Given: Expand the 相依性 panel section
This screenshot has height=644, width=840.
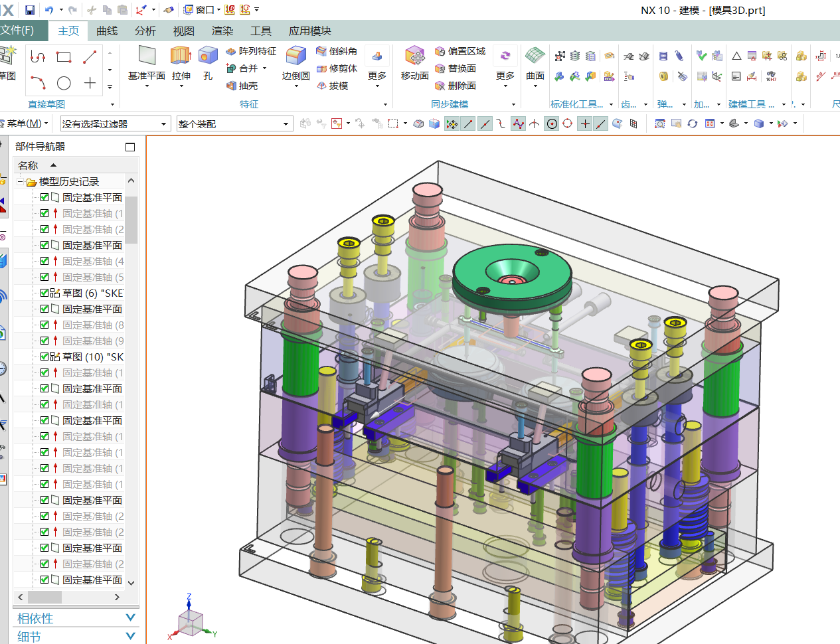Looking at the screenshot, I should pyautogui.click(x=131, y=618).
